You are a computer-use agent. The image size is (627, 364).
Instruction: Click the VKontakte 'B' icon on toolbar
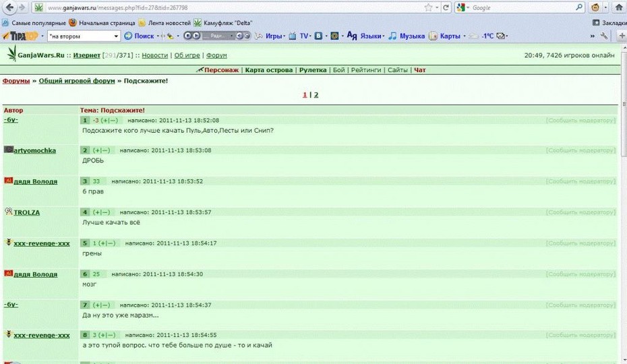pos(318,36)
